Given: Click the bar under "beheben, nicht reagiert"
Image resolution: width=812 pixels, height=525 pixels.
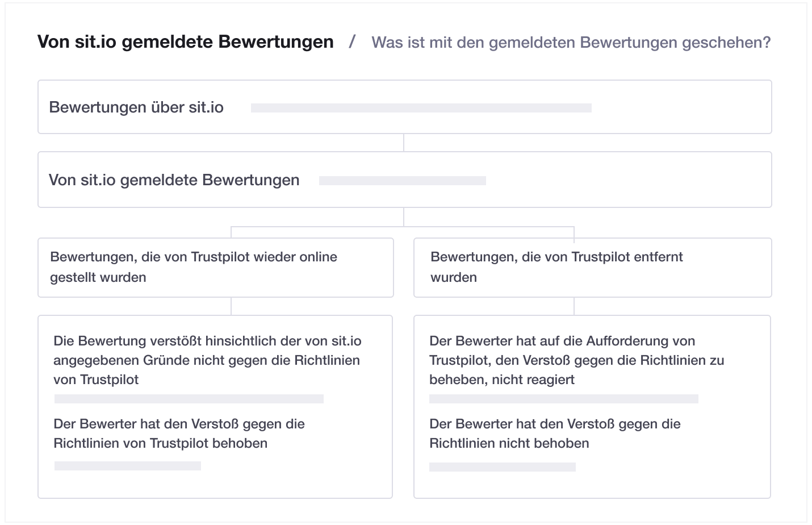Looking at the screenshot, I should [564, 399].
